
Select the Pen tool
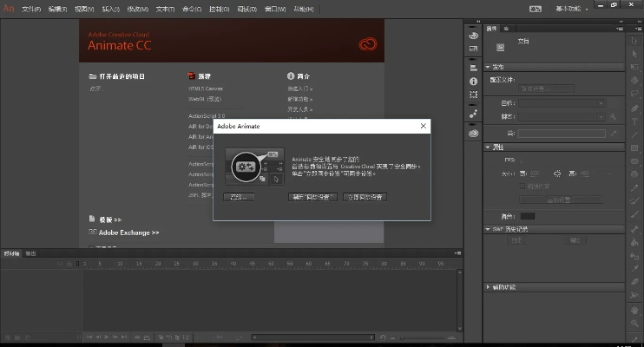point(634,108)
